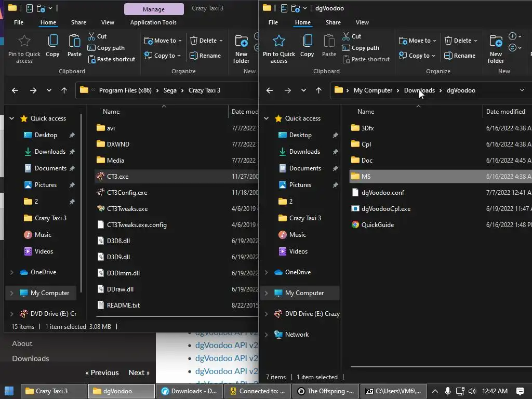532x399 pixels.
Task: Show hidden system tray icons
Action: click(435, 391)
